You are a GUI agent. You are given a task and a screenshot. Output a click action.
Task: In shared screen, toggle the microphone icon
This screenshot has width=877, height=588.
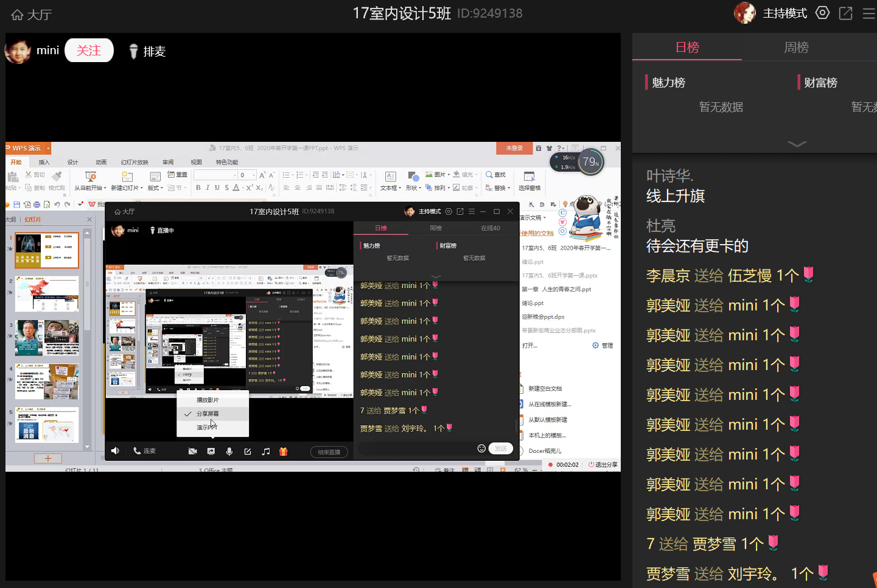coord(229,451)
